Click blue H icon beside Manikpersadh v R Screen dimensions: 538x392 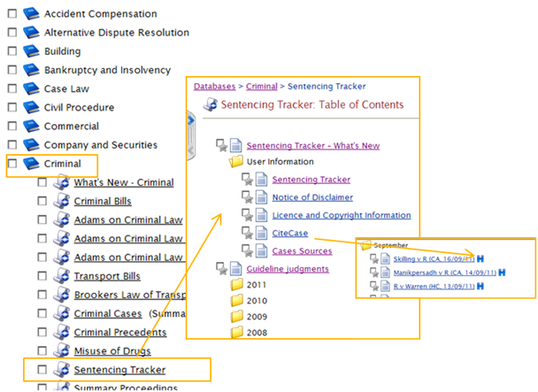[x=502, y=273]
